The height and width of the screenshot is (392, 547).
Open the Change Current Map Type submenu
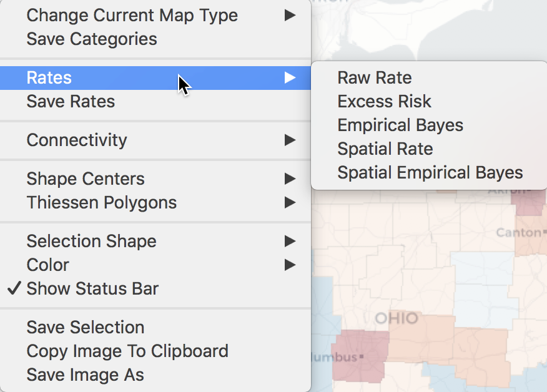coord(155,16)
